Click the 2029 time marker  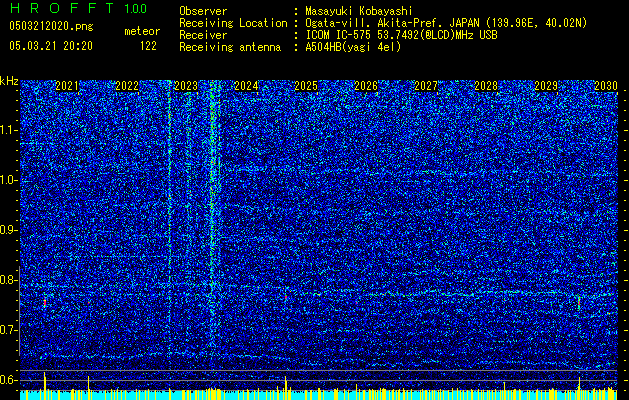pyautogui.click(x=546, y=86)
